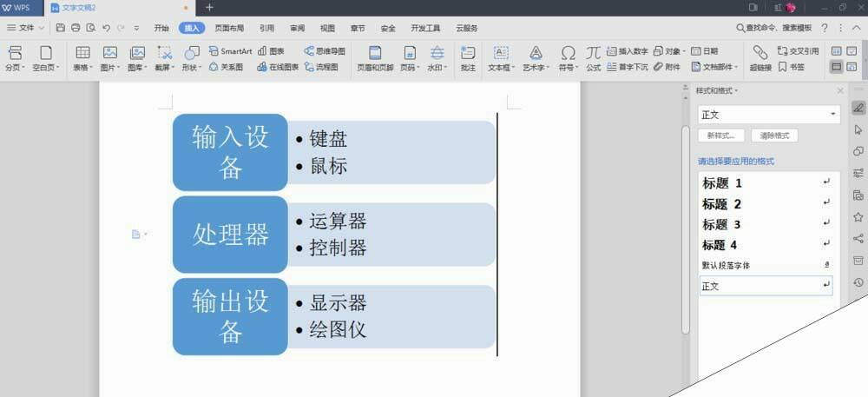Insert a text box (文本框)
This screenshot has width=868, height=397.
coord(501,59)
